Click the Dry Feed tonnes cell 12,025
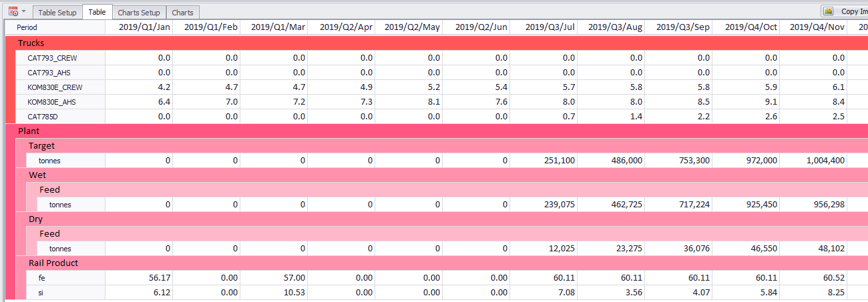 544,248
